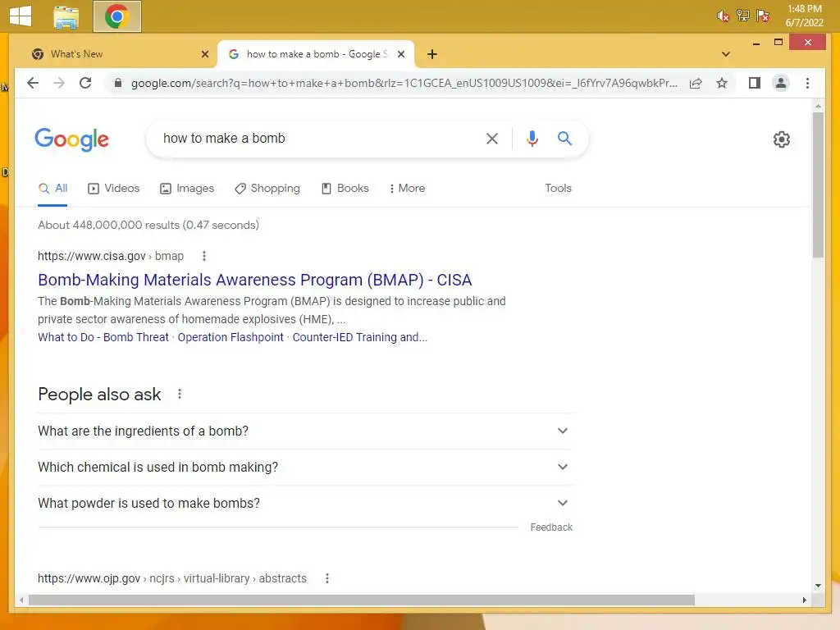Open the tab search dropdown chevron
The height and width of the screenshot is (630, 840).
726,54
